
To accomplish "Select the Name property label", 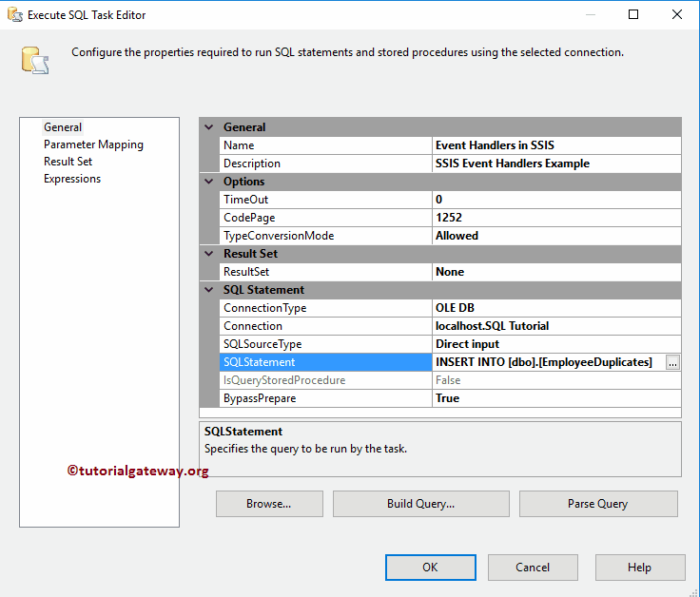I will tap(325, 145).
